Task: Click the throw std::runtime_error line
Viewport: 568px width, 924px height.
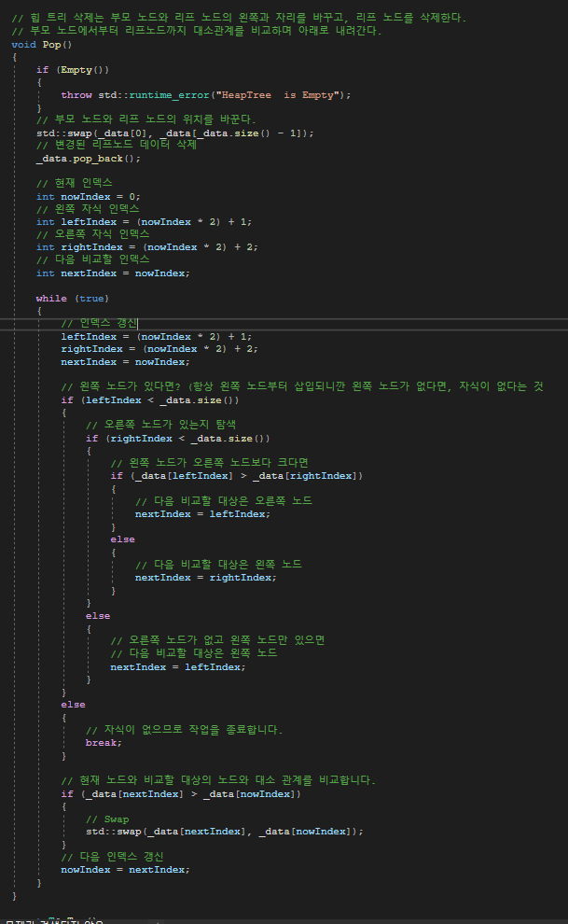Action: [205, 95]
